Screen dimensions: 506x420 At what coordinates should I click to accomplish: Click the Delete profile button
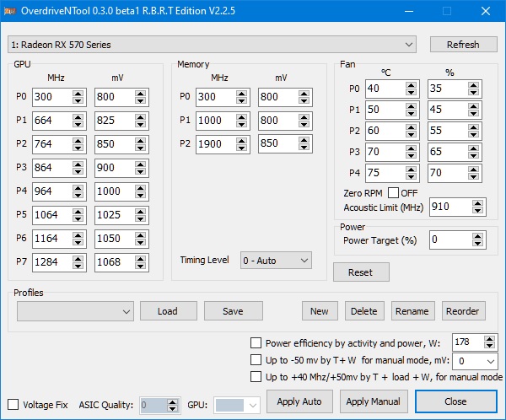pyautogui.click(x=364, y=311)
